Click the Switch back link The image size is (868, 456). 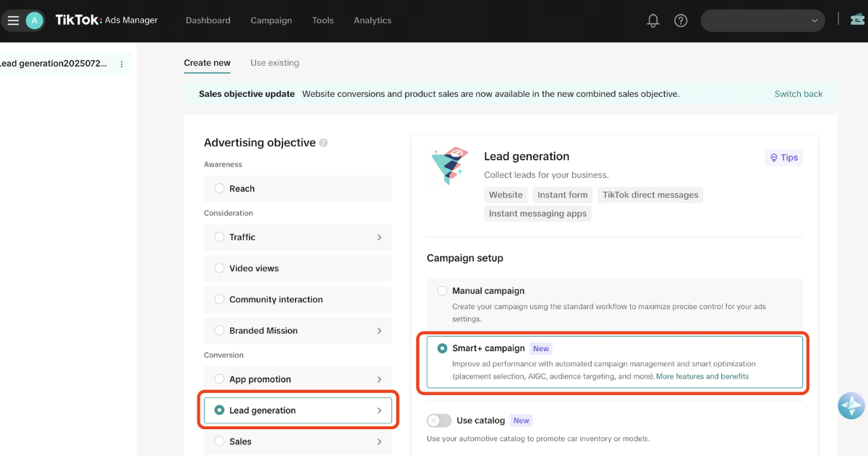(x=799, y=94)
